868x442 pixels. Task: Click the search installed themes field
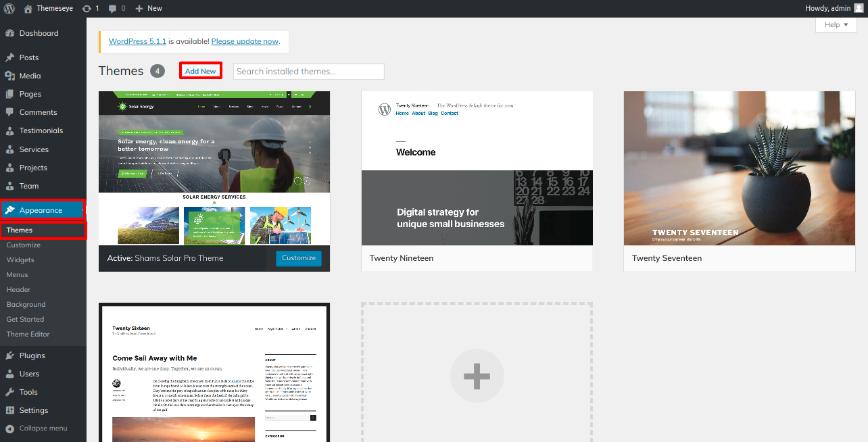[308, 71]
